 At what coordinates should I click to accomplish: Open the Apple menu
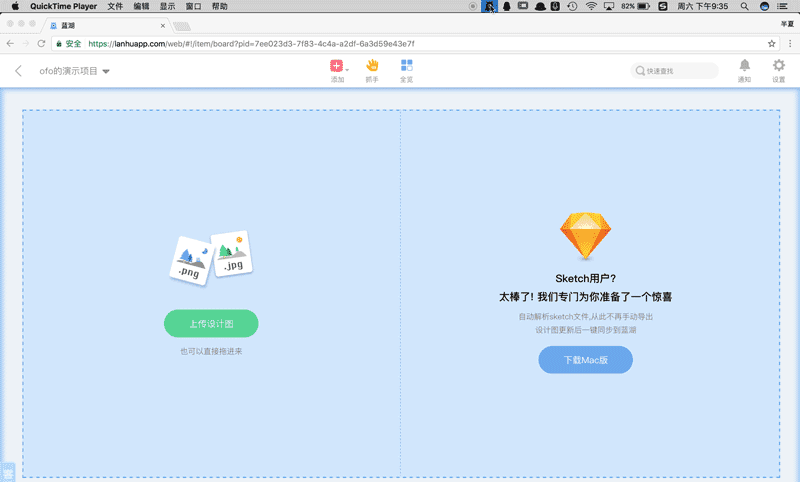[15, 6]
